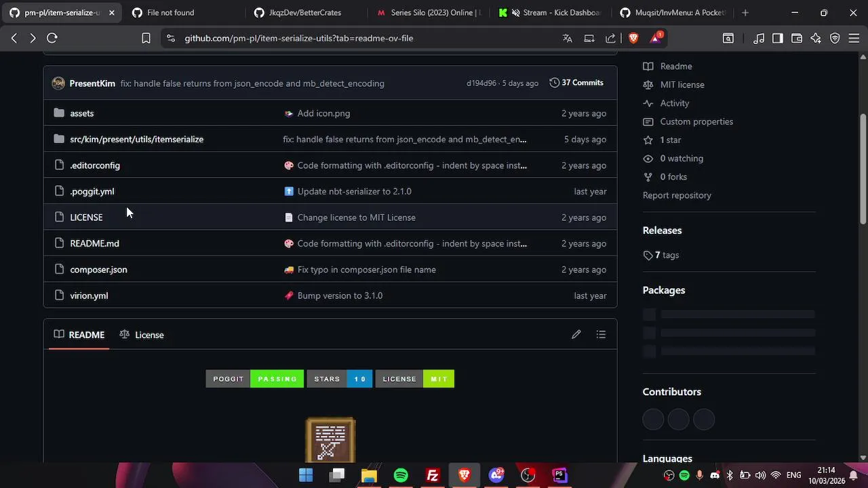The width and height of the screenshot is (868, 488).
Task: Open the Brave VPN shield icon
Action: (835, 38)
